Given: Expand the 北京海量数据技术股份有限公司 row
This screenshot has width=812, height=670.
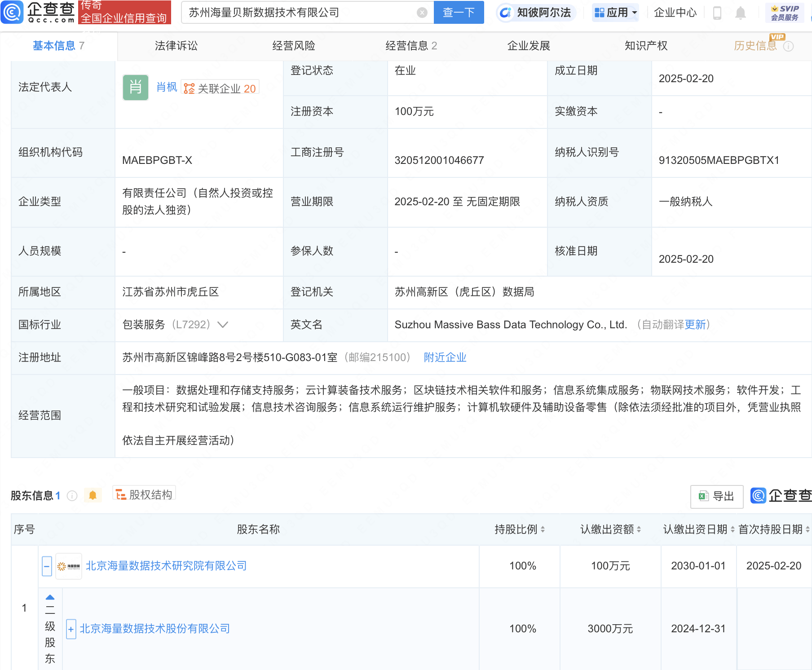Looking at the screenshot, I should tap(71, 629).
